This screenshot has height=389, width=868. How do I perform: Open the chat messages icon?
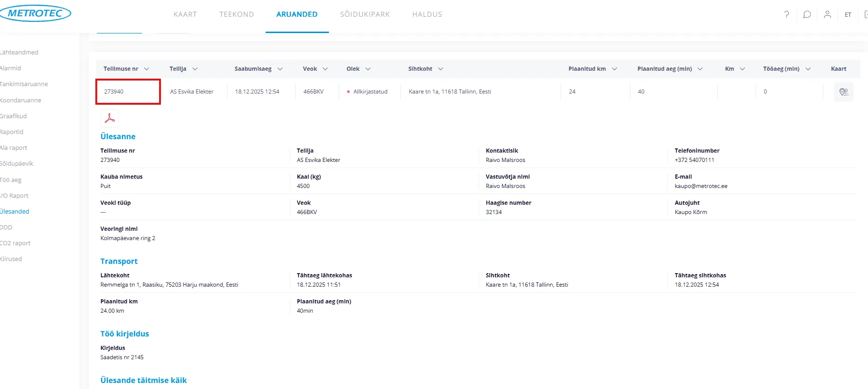tap(807, 14)
